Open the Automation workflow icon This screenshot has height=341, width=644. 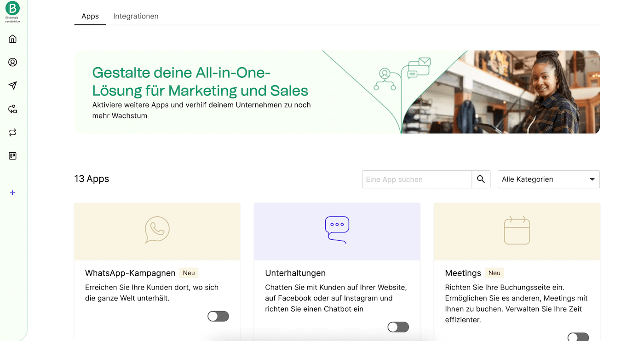tap(12, 109)
